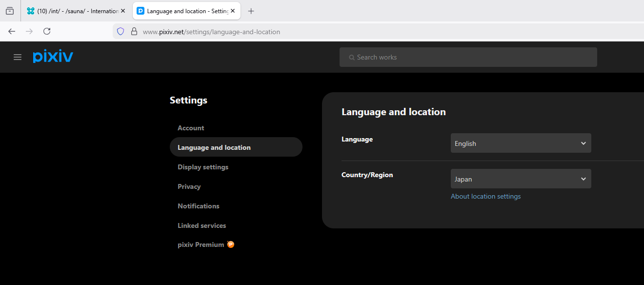Viewport: 644px width, 285px height.
Task: Click the Language field label
Action: (x=357, y=139)
